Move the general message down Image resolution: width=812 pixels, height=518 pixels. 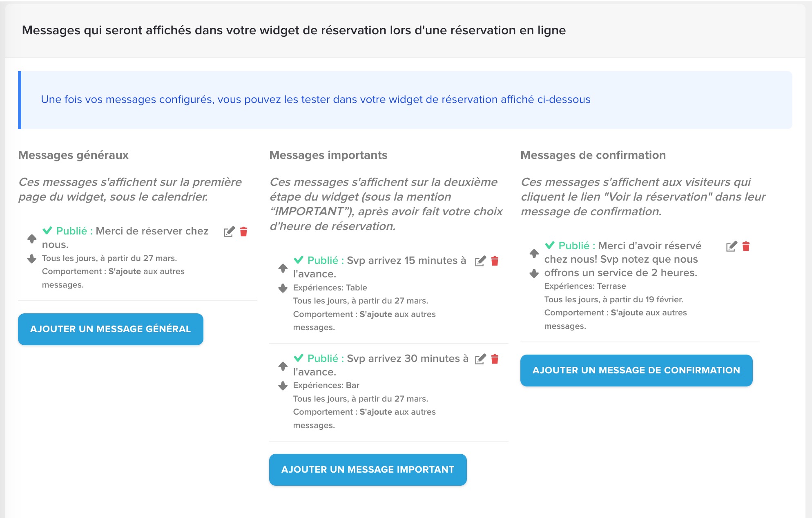coord(32,259)
